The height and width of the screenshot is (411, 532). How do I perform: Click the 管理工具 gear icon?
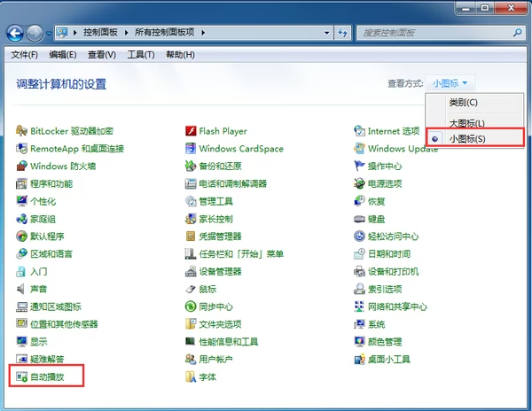coord(191,201)
